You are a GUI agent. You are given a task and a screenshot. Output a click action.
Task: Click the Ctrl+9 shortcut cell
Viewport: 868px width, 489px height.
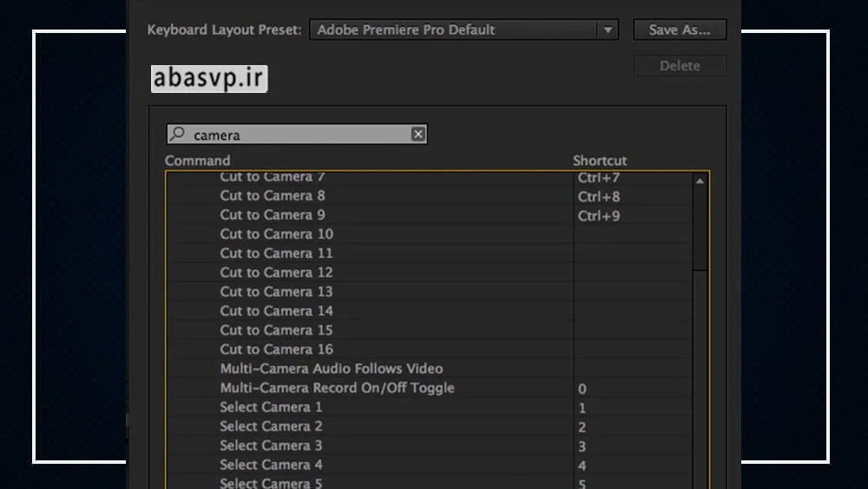click(633, 215)
